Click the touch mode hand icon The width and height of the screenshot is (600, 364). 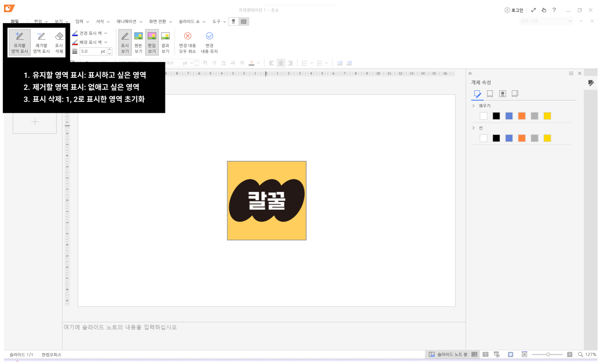(x=544, y=10)
